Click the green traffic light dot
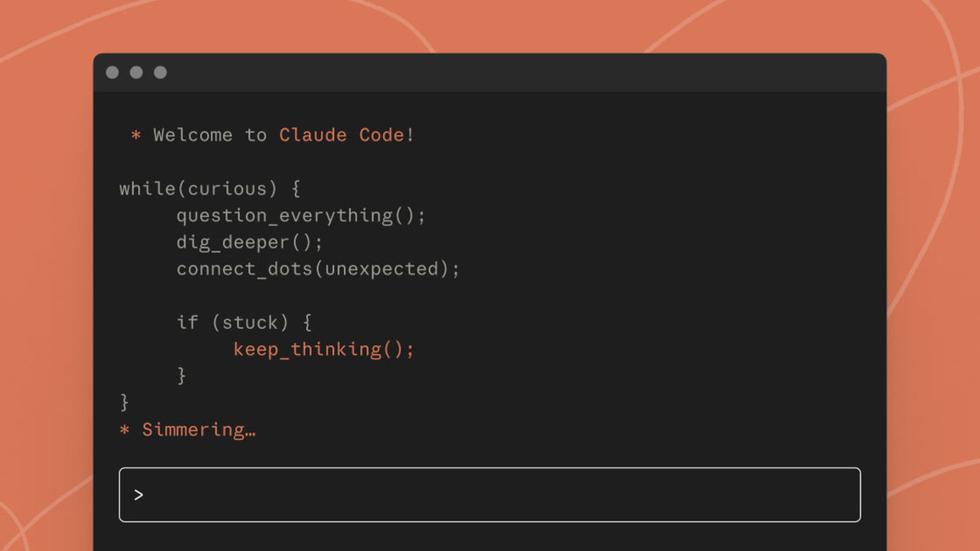Viewport: 980px width, 551px height. pos(160,72)
